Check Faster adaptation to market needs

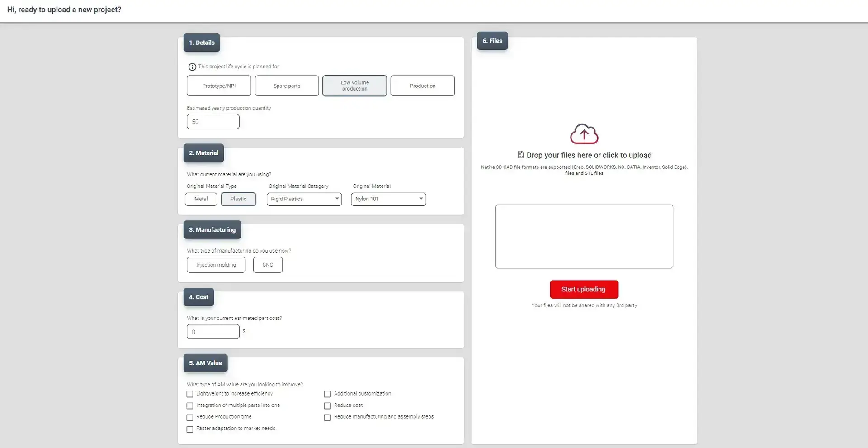[190, 429]
